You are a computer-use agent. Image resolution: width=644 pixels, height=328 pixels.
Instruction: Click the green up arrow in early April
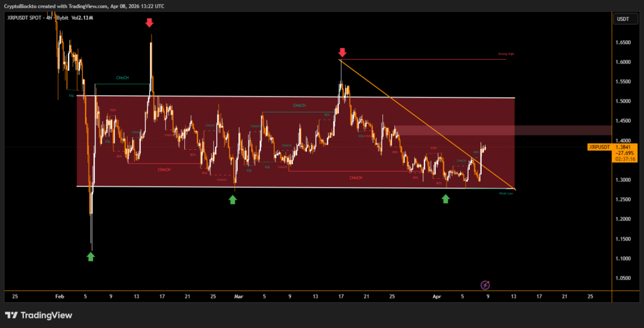click(445, 199)
